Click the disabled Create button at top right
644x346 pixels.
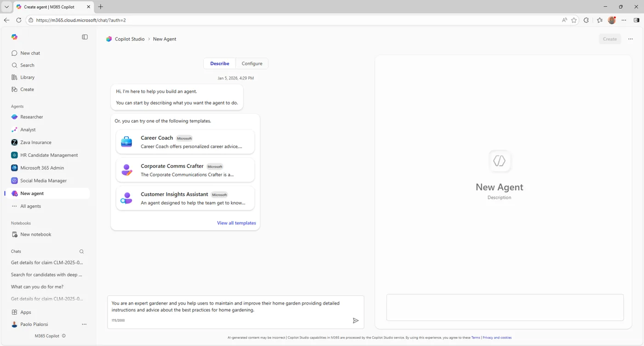point(610,39)
